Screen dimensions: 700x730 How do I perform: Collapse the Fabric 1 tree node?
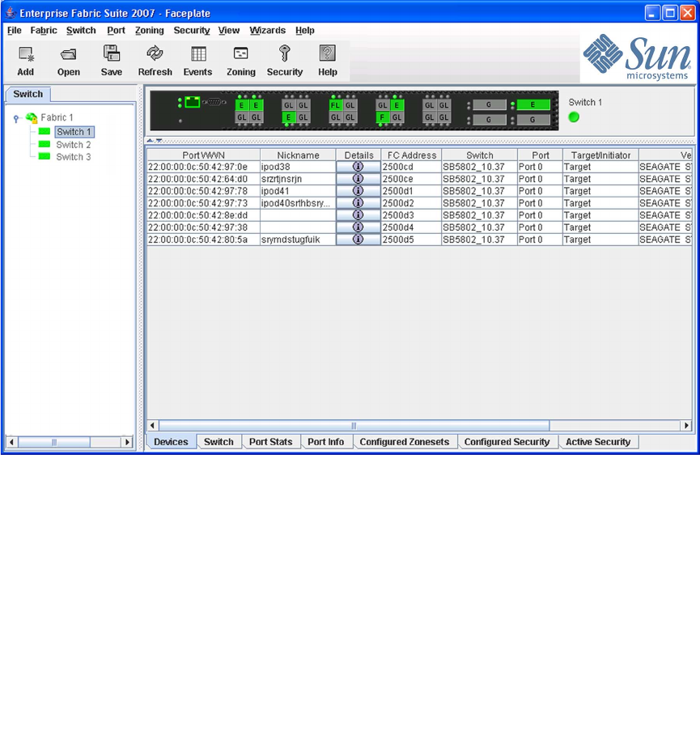[x=16, y=118]
